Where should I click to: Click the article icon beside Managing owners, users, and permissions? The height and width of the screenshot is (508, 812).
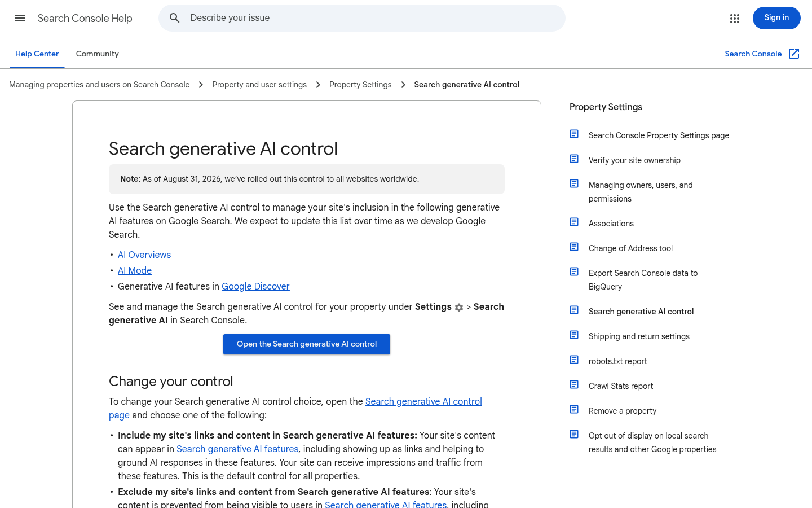click(574, 183)
